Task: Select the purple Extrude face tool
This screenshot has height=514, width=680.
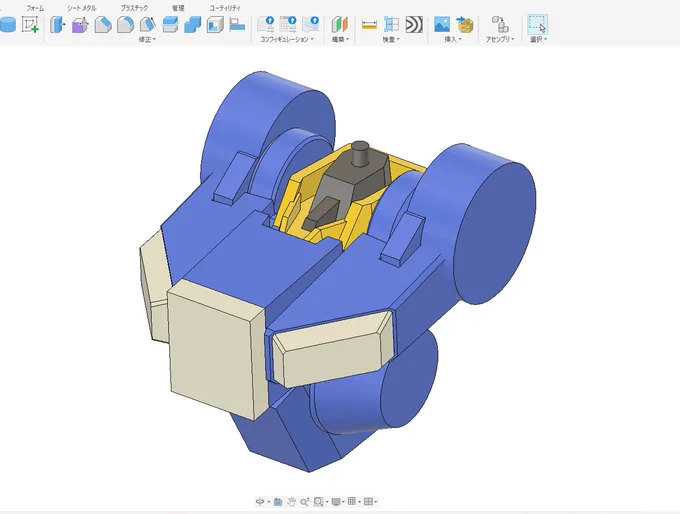Action: click(x=80, y=25)
